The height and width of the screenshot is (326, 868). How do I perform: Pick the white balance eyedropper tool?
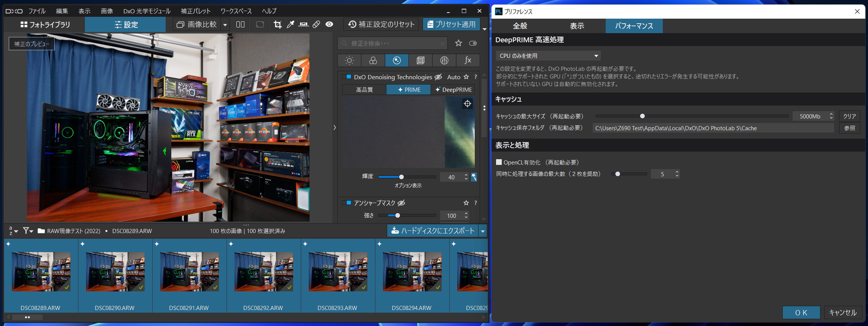point(290,24)
